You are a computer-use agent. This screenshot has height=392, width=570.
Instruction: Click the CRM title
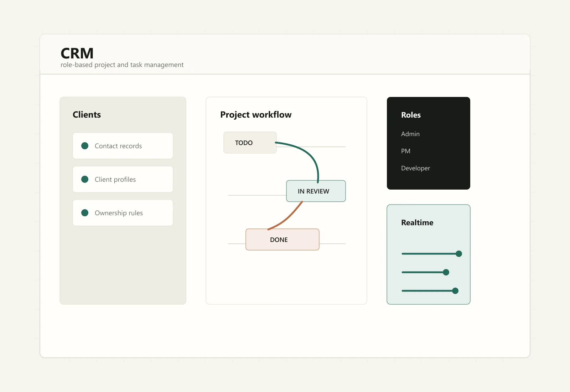[77, 53]
